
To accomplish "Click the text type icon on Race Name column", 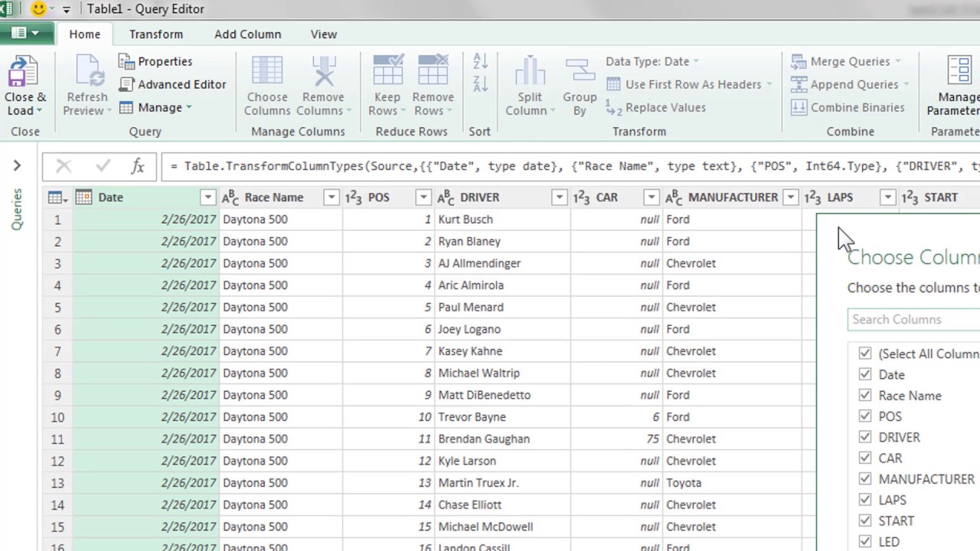I will tap(230, 197).
